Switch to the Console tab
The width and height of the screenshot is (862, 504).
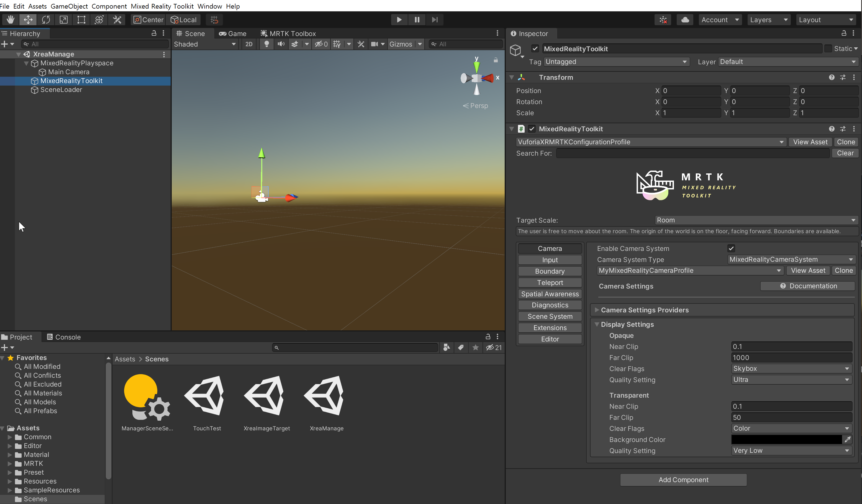click(x=64, y=337)
